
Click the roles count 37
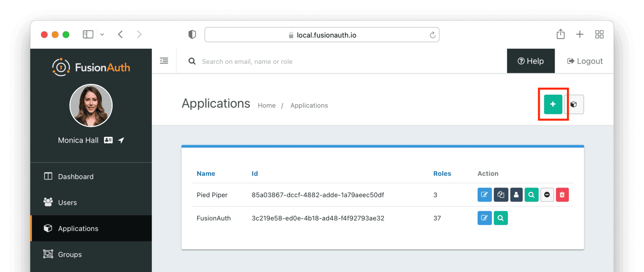(x=437, y=218)
